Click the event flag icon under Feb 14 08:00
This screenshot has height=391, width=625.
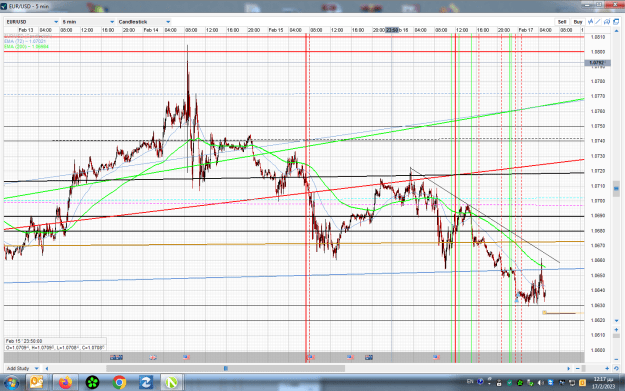(186, 358)
